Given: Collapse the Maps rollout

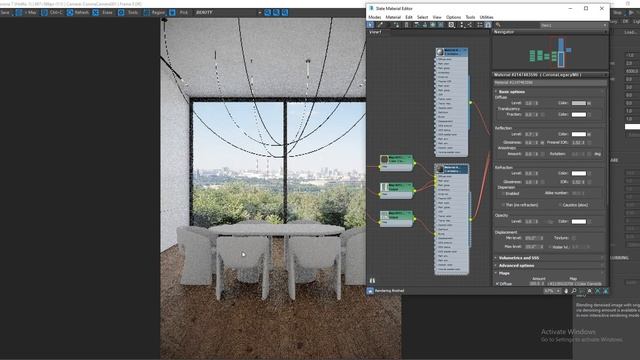Looking at the screenshot, I should click(549, 273).
